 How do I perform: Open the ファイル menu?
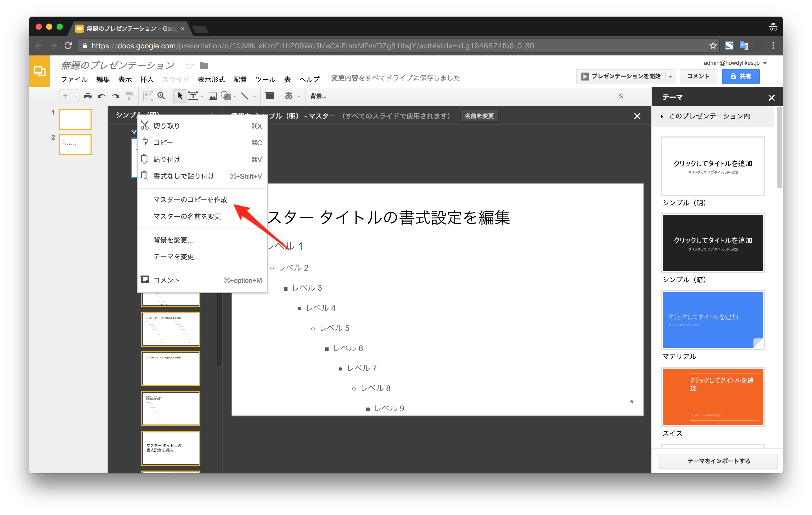point(74,79)
